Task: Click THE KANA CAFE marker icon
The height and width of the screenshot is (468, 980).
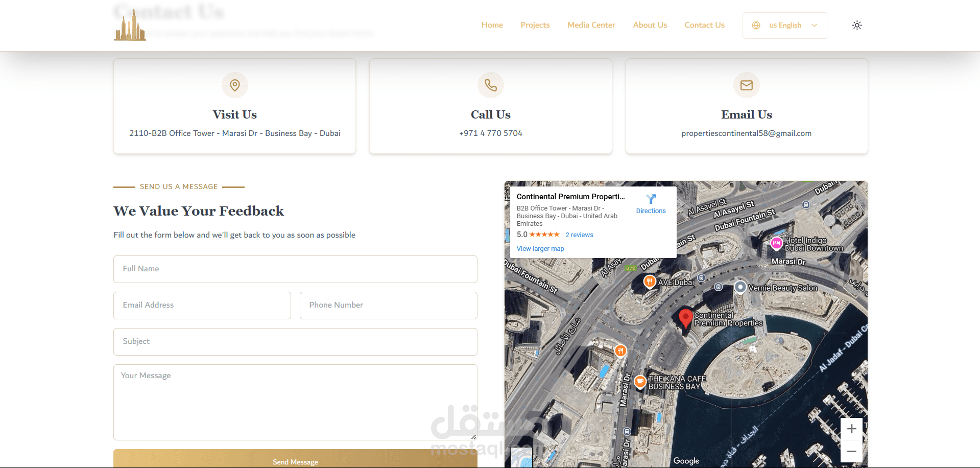Action: tap(640, 382)
